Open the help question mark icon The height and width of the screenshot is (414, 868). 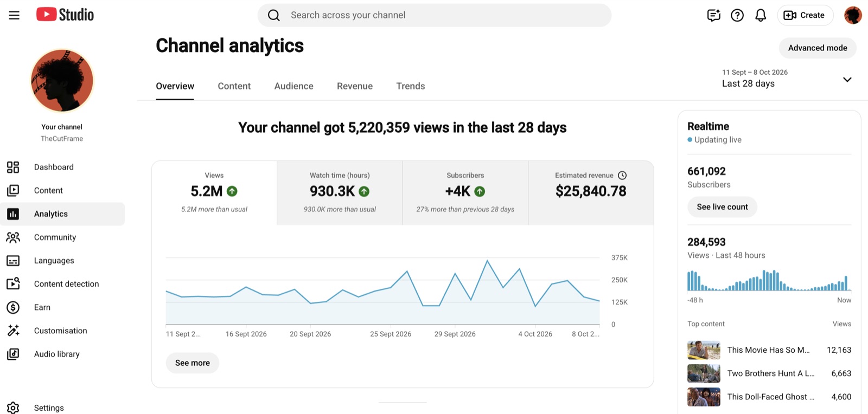(737, 15)
